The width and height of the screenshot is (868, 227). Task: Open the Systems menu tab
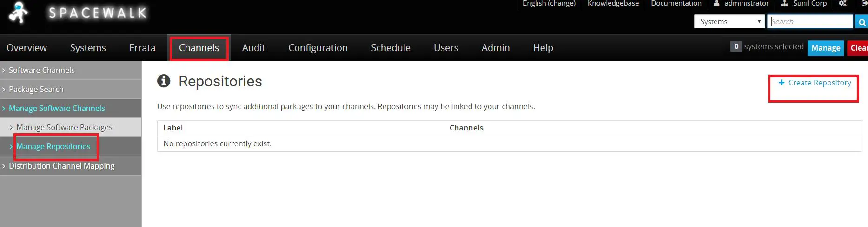coord(88,48)
